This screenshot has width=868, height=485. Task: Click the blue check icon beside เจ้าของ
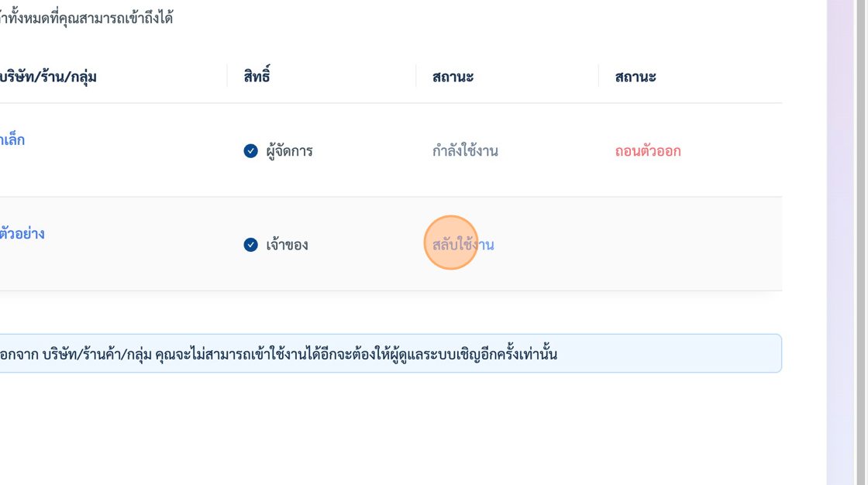coord(251,245)
